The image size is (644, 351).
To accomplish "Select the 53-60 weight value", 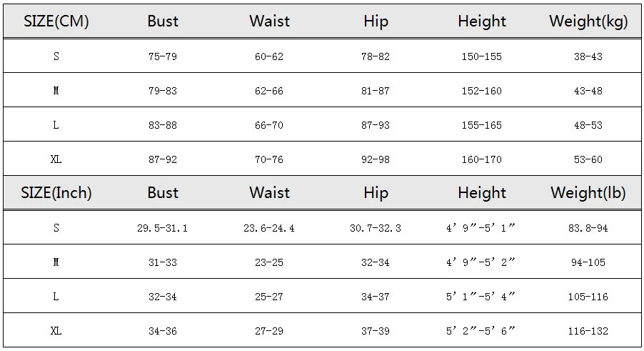I will (588, 159).
